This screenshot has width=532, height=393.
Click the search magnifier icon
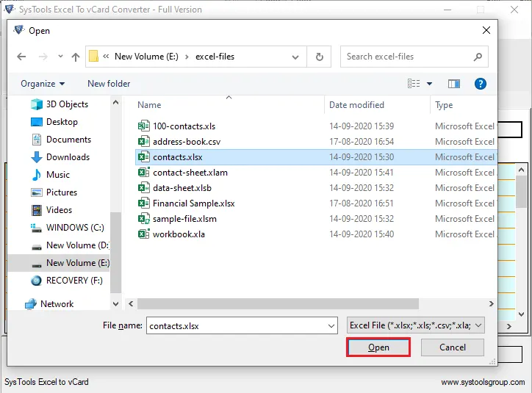click(x=478, y=57)
